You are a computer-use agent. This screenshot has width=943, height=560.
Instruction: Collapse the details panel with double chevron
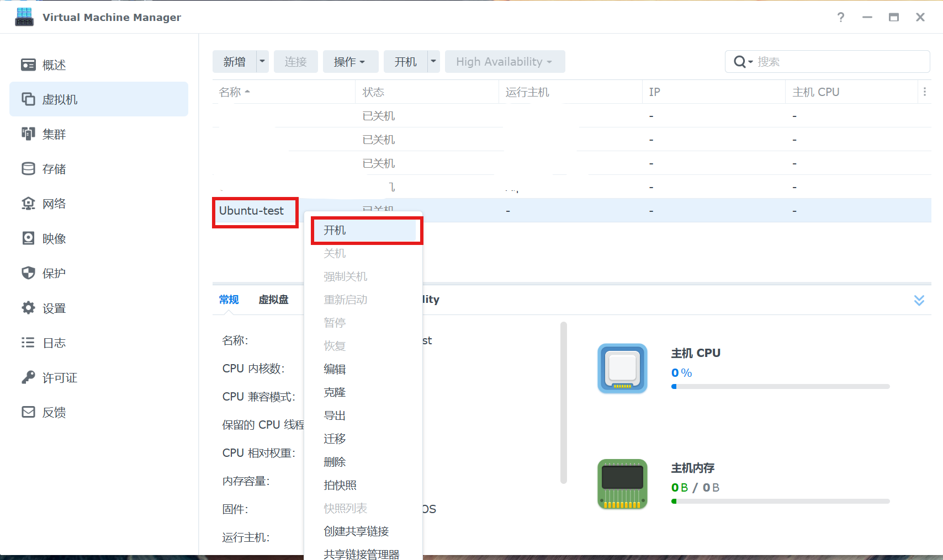(x=919, y=300)
